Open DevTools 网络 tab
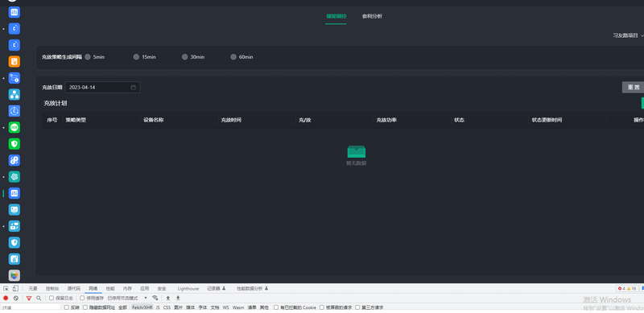 click(x=93, y=289)
